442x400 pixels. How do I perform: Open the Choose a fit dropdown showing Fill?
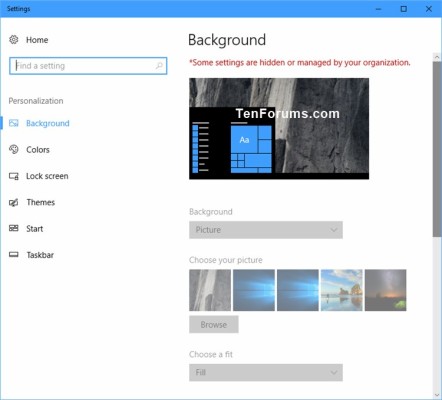[x=266, y=372]
